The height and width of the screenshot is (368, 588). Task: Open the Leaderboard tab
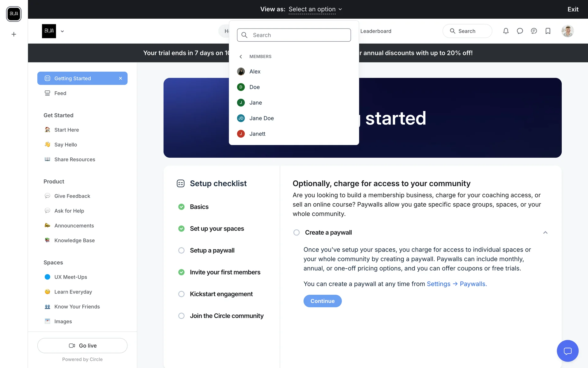376,31
